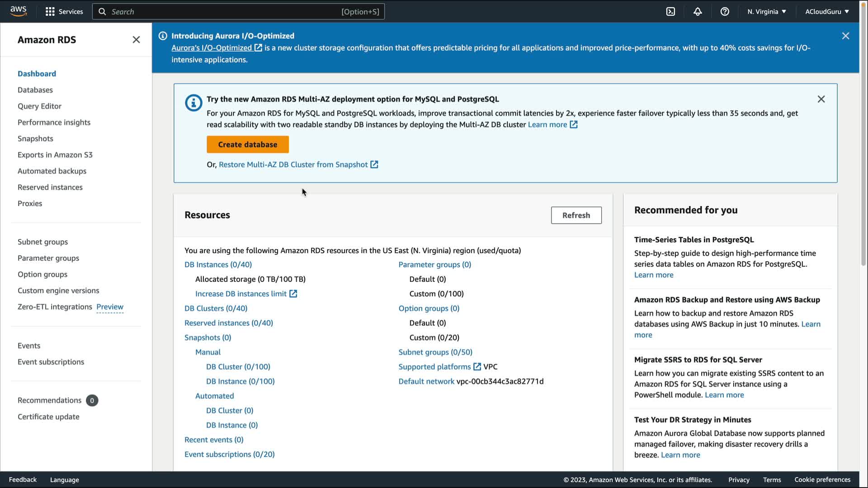Image resolution: width=868 pixels, height=488 pixels.
Task: Expand the N. Virginia region dropdown
Action: (767, 12)
